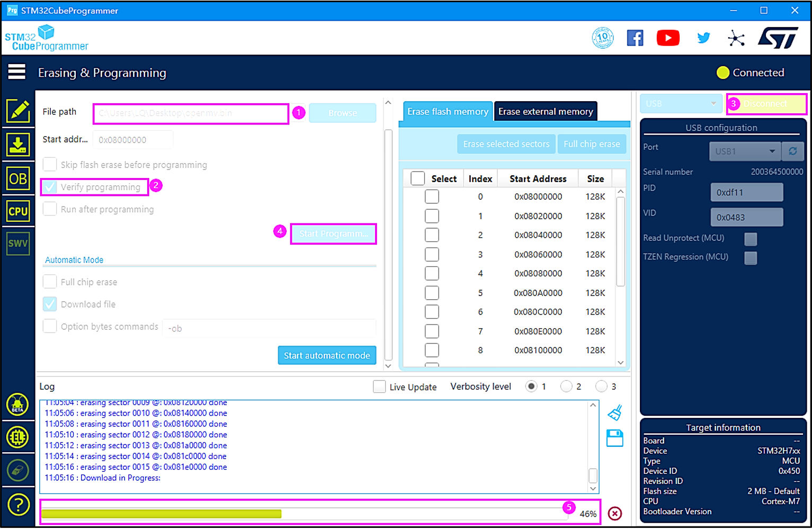812x529 pixels.
Task: Open the hamburger menu
Action: pyautogui.click(x=17, y=71)
